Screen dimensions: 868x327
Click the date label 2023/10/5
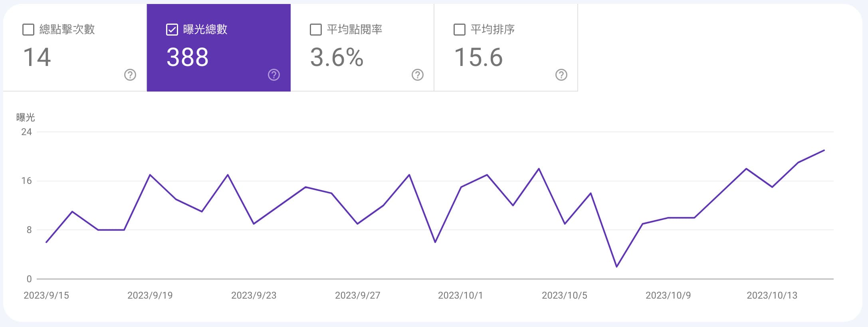coord(565,295)
